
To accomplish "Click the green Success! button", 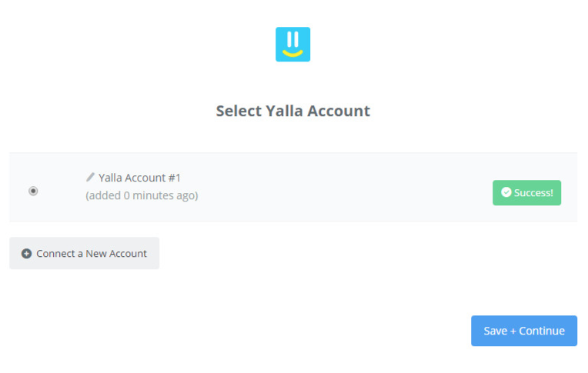I will pyautogui.click(x=526, y=193).
